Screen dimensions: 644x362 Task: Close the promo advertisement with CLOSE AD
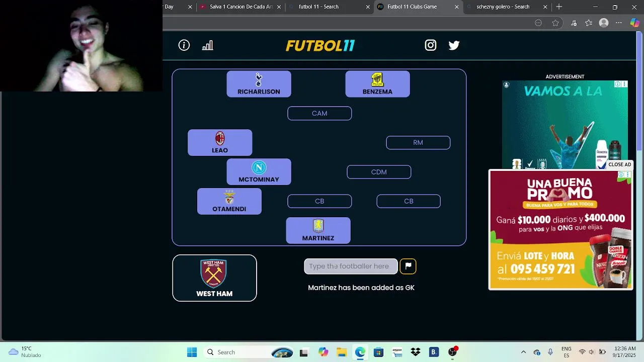tap(619, 164)
